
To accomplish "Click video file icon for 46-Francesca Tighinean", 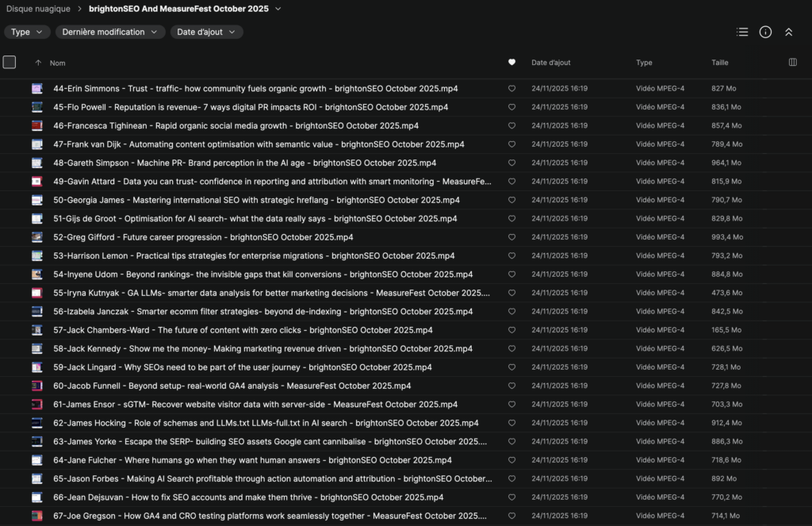I will tap(36, 125).
